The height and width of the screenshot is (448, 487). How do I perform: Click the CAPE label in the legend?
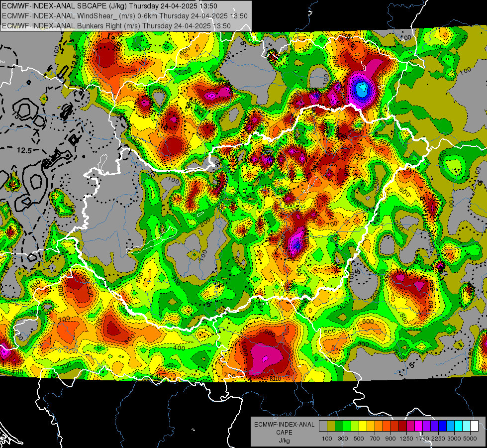click(x=284, y=433)
